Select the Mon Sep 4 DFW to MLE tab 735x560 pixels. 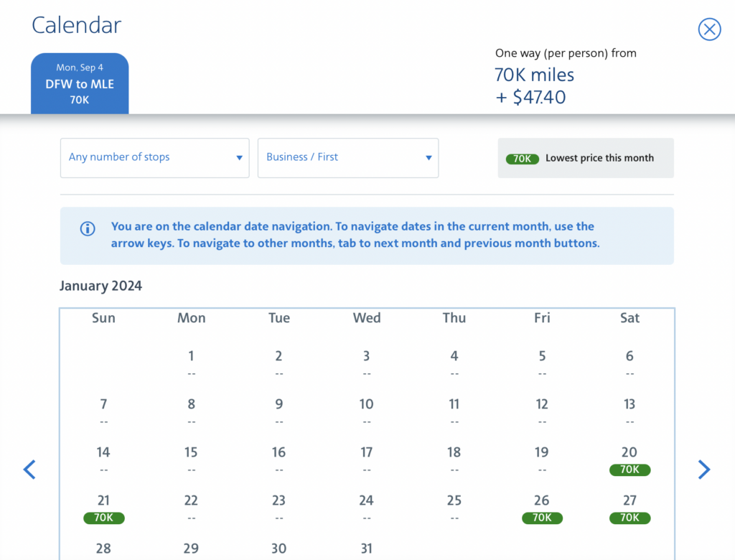(x=80, y=83)
